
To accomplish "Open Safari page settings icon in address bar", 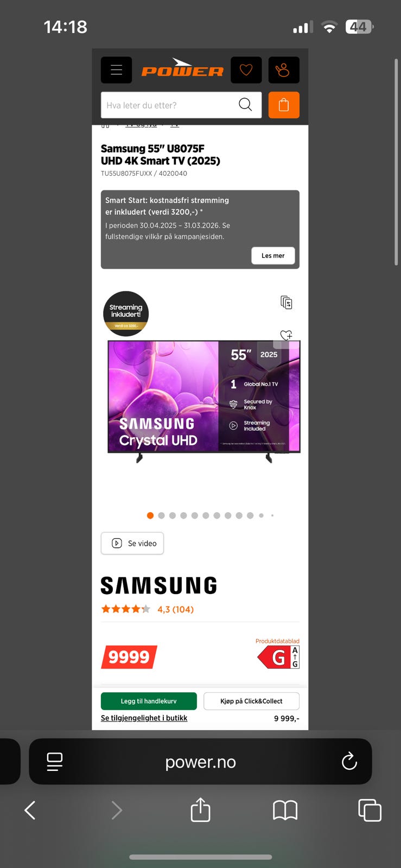I will pos(55,762).
